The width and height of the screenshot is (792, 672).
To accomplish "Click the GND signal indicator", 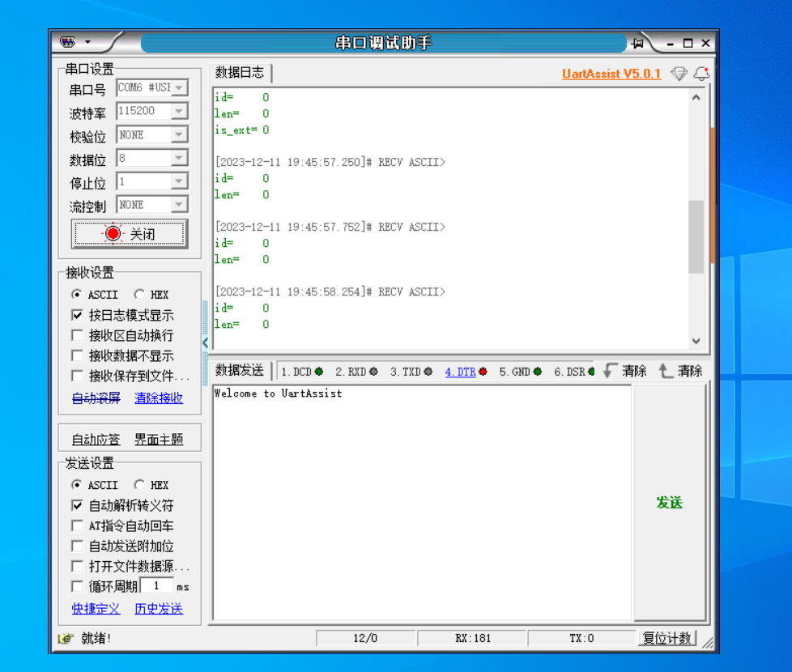I will click(538, 372).
